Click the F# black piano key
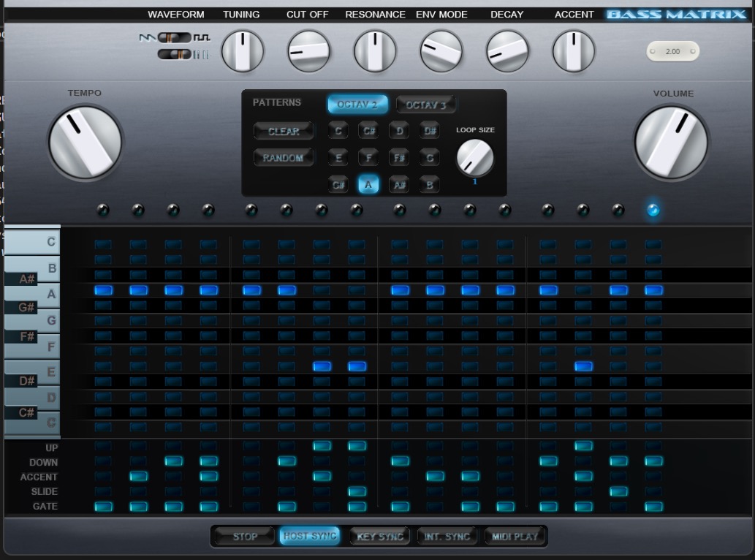The height and width of the screenshot is (560, 755). [21, 336]
